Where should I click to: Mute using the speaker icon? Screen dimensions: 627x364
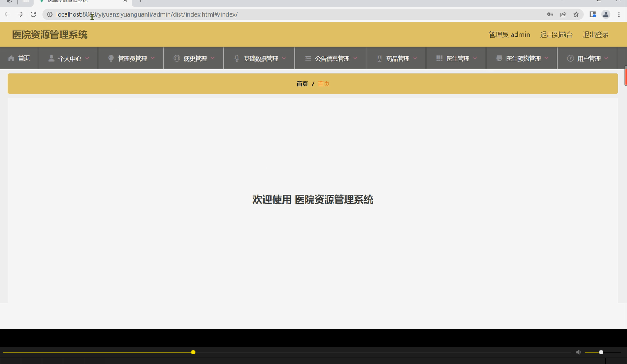pos(579,352)
